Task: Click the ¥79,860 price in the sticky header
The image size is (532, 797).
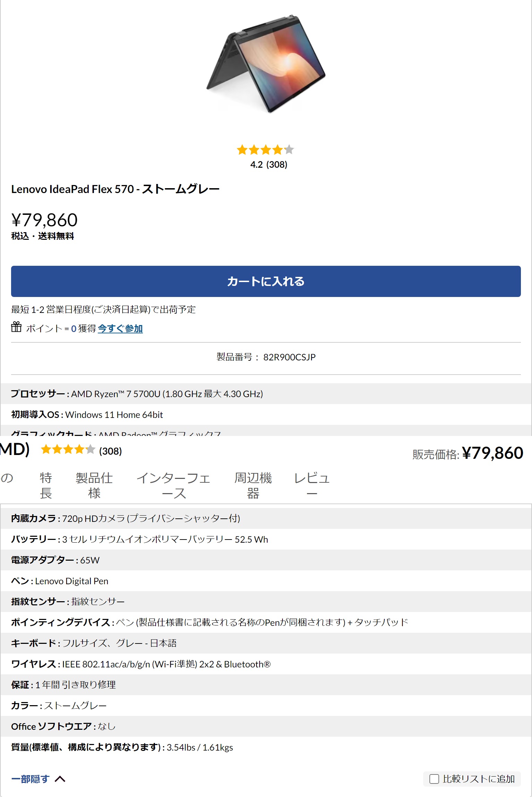Action: click(x=492, y=453)
